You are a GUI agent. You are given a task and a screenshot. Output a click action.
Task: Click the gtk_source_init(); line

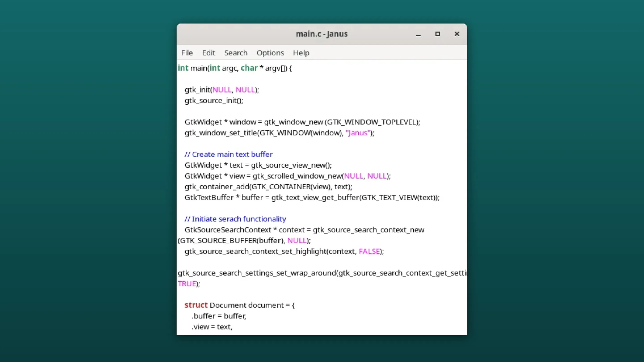214,100
